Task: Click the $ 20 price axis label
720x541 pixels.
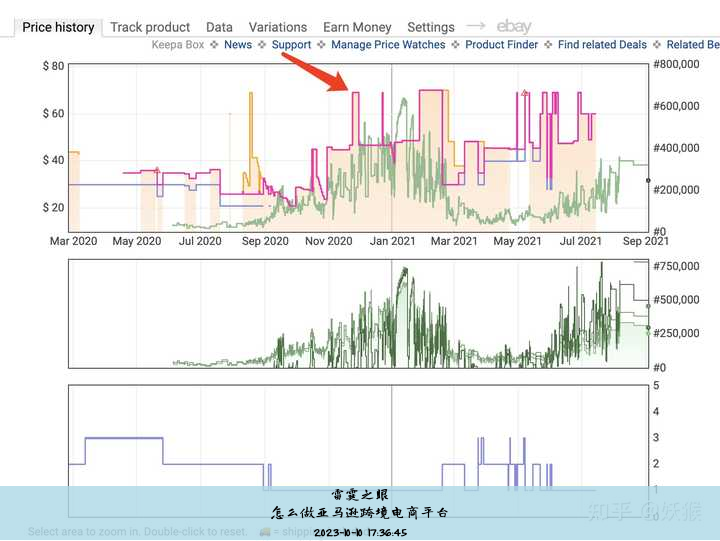Action: click(53, 208)
